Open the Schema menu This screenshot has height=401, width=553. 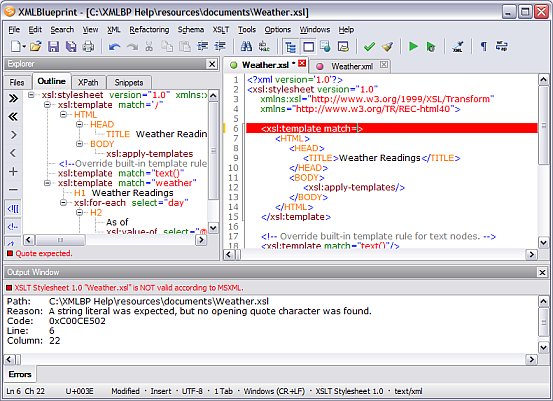(191, 30)
